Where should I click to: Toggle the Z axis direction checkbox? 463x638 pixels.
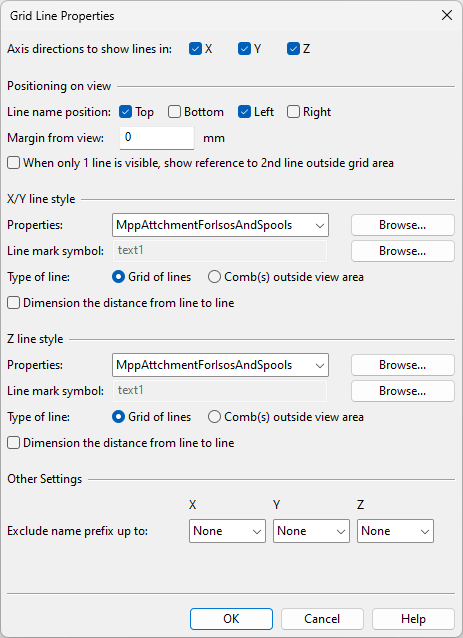point(293,49)
